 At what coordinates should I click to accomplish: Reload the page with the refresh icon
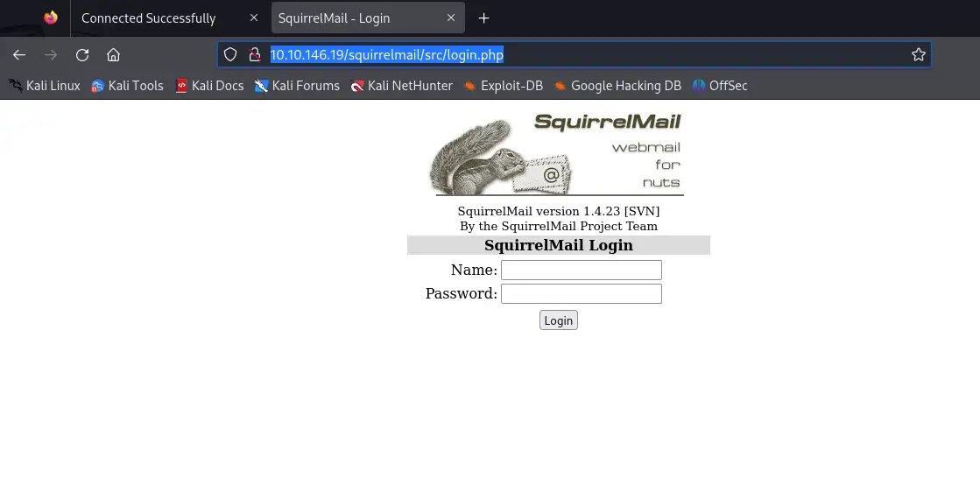[x=81, y=55]
